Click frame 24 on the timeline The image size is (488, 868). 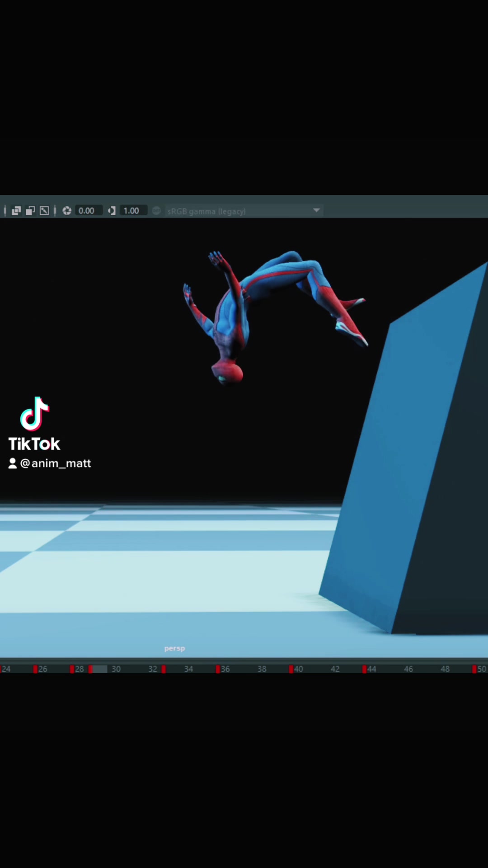point(6,669)
